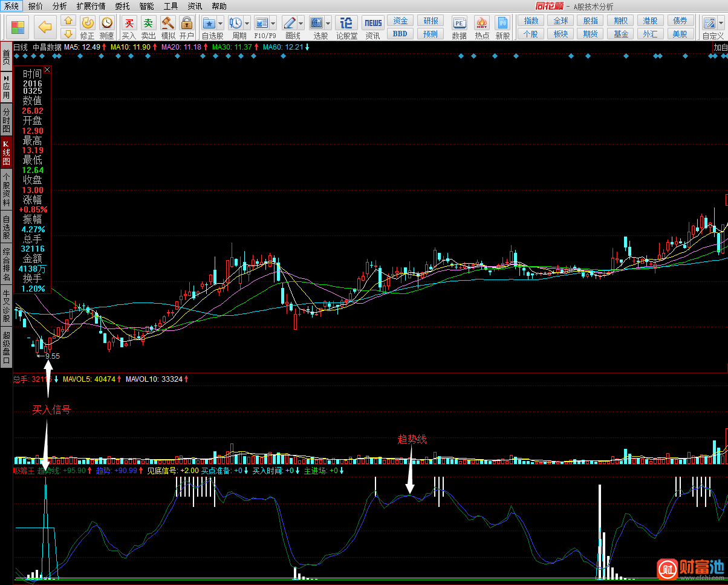Click the 预测 button

431,34
